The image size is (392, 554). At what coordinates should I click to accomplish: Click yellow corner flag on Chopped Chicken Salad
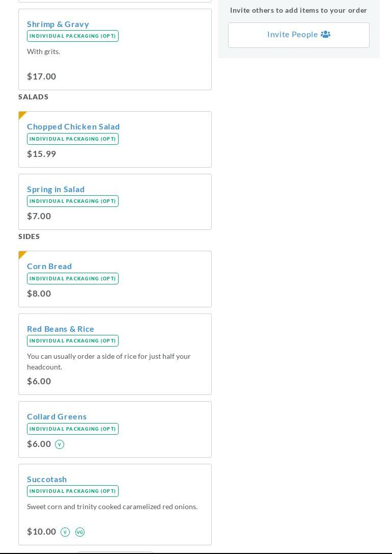[22, 115]
